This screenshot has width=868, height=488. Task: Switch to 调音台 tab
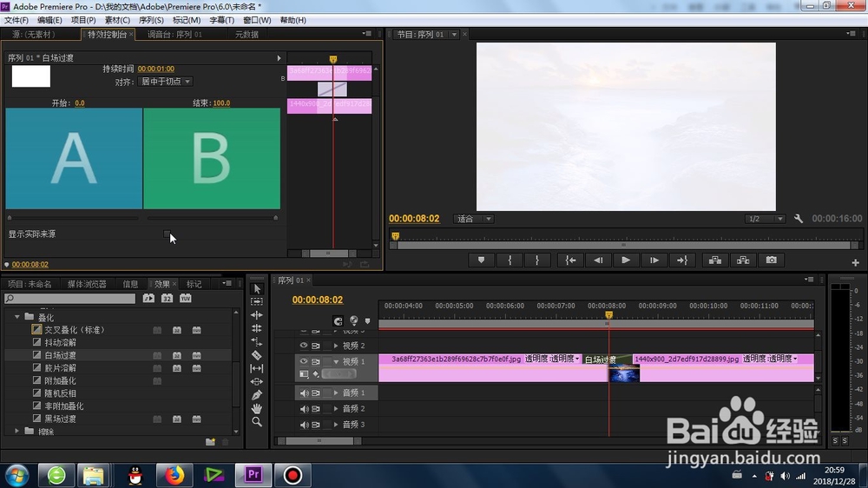pyautogui.click(x=175, y=35)
